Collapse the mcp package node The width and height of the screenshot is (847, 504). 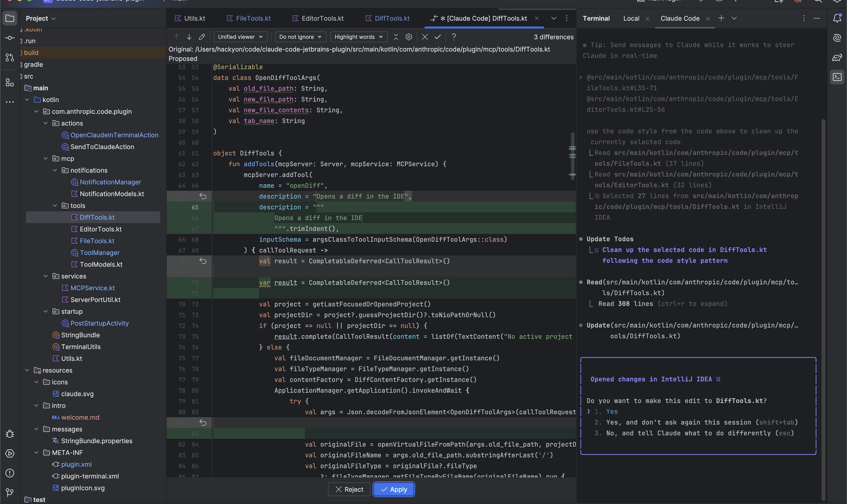(x=46, y=158)
